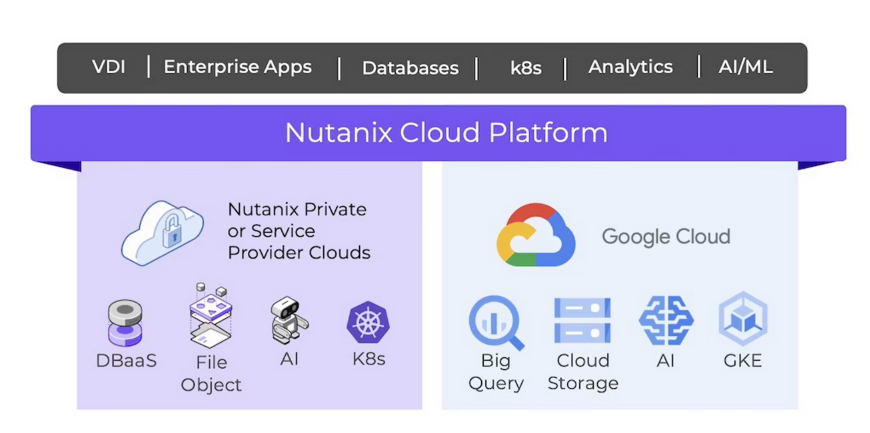Click the Kubernetes wheel K8s icon
Screen dimensions: 870x433
[368, 323]
